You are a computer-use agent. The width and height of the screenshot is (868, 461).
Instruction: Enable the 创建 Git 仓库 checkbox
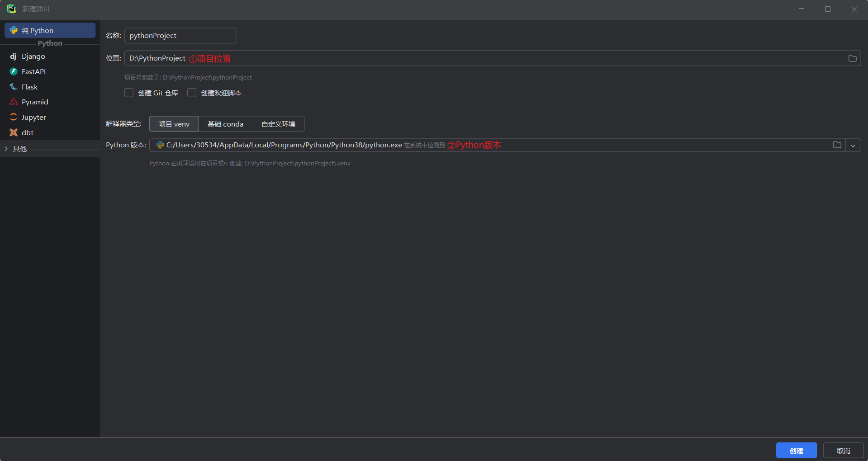point(129,93)
